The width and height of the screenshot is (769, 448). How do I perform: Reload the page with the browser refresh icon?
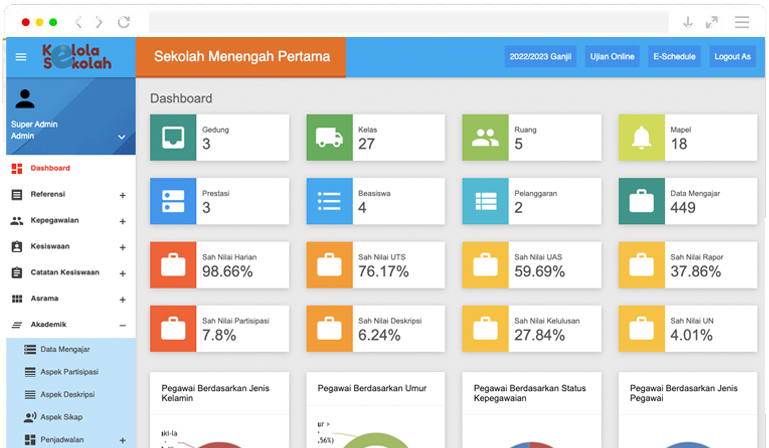[x=124, y=22]
